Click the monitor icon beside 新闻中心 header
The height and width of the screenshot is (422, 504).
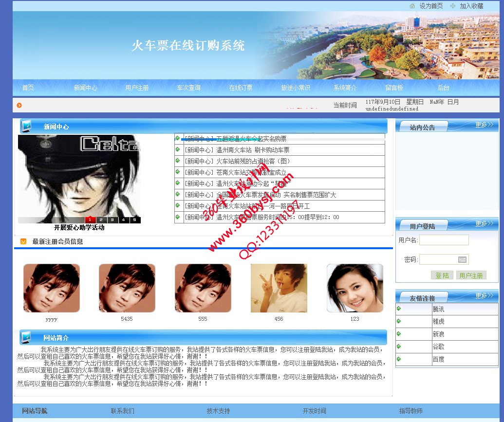pos(27,126)
